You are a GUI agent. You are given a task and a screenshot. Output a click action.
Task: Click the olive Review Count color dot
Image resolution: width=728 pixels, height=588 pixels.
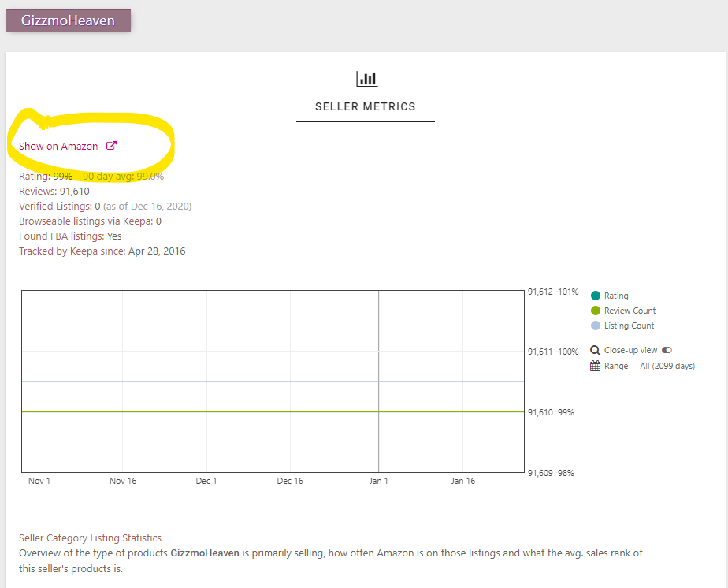click(x=595, y=311)
